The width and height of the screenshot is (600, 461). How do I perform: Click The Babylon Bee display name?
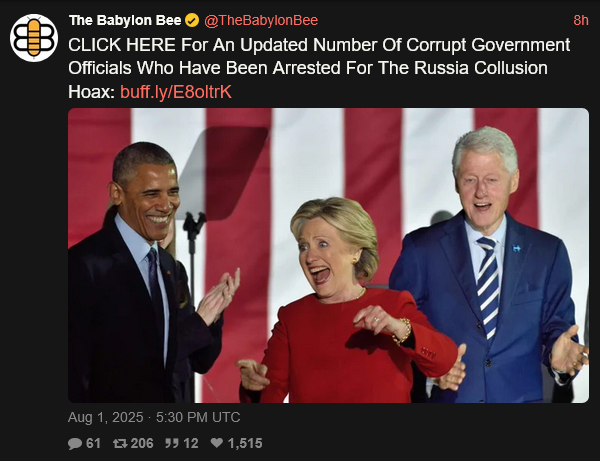coord(125,20)
